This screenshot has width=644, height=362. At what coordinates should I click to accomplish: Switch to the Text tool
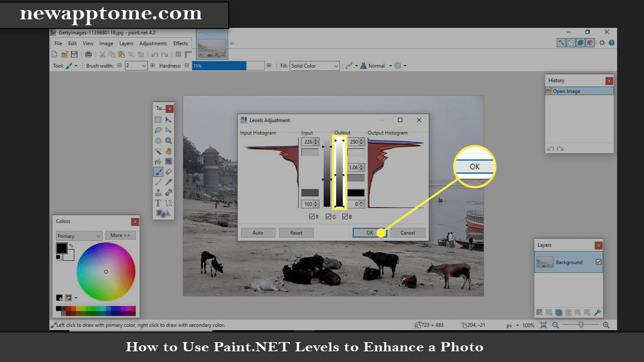coord(157,203)
